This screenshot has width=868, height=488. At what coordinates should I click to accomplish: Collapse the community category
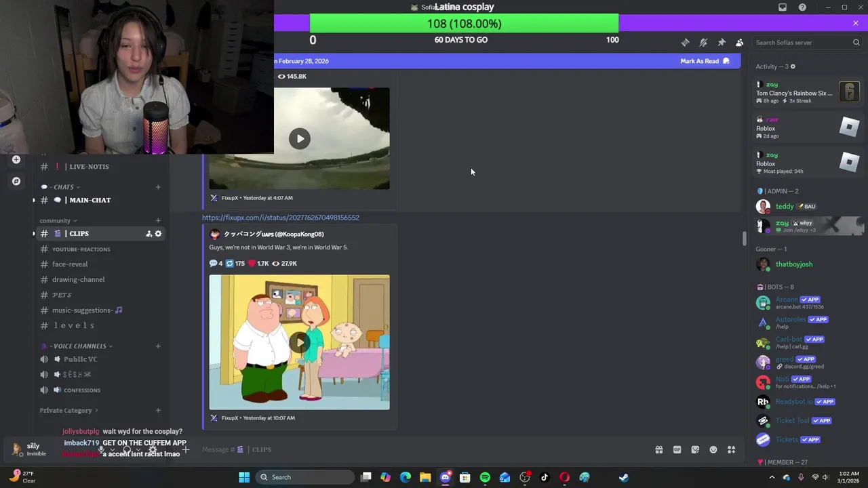(x=58, y=220)
